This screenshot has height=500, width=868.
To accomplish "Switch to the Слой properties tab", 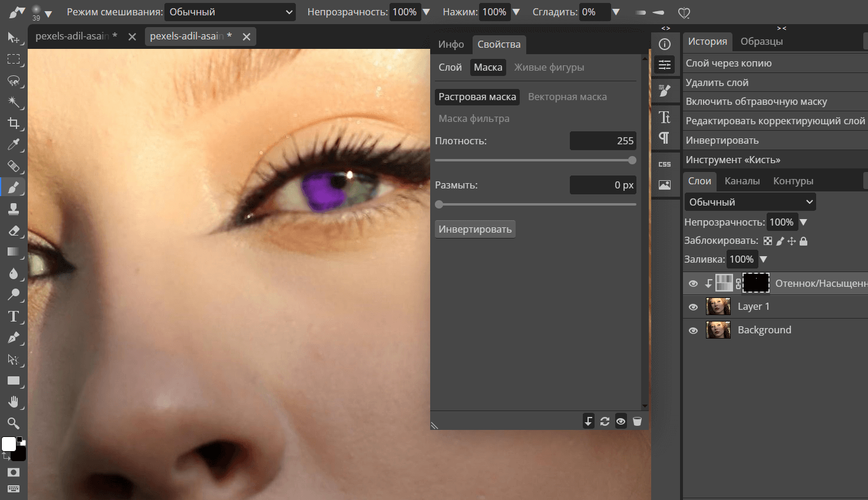I will coord(450,67).
